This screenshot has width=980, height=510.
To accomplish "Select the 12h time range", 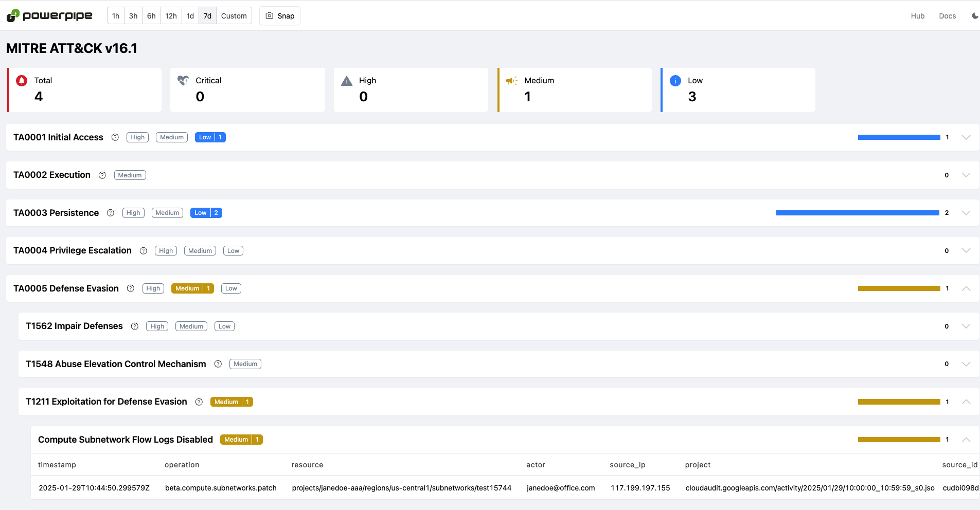I will (x=171, y=16).
